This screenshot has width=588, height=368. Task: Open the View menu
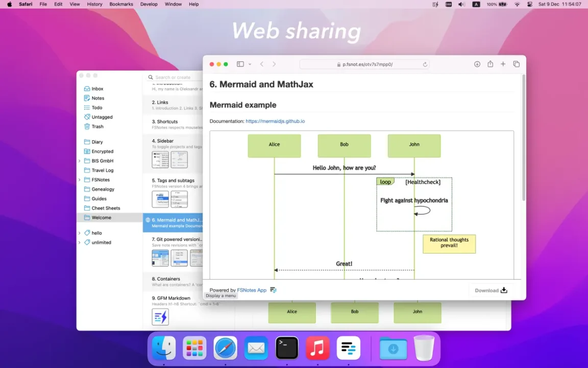[75, 4]
